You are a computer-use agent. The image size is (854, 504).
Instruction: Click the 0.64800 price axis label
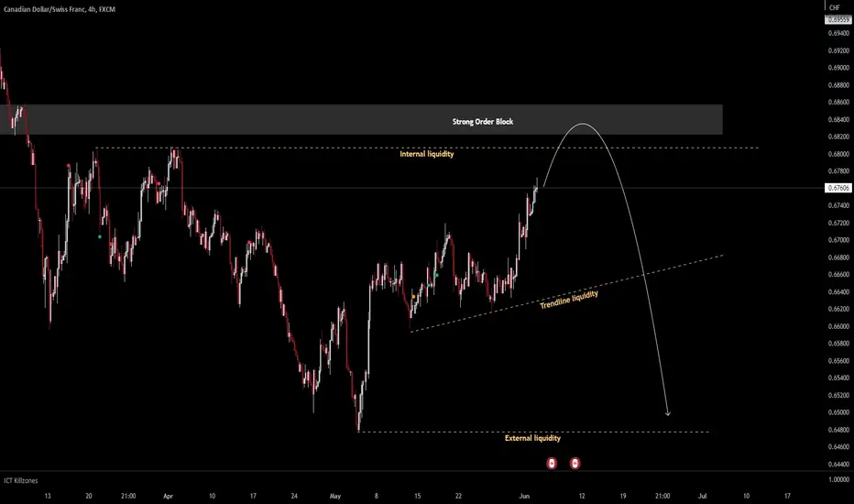point(838,430)
